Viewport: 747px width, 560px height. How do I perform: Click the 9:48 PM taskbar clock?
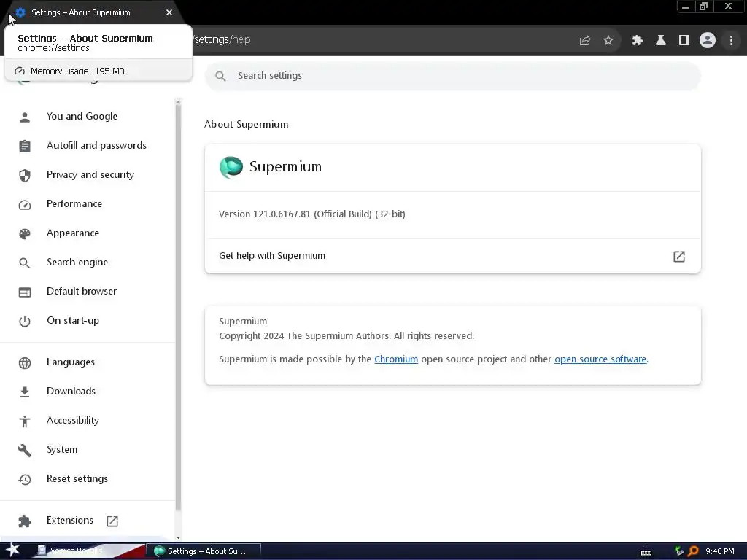coord(720,551)
